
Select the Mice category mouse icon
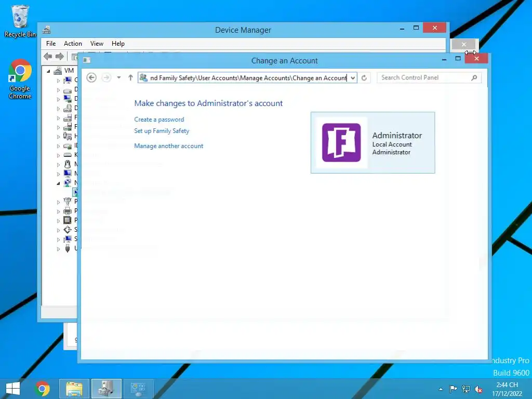pos(68,164)
